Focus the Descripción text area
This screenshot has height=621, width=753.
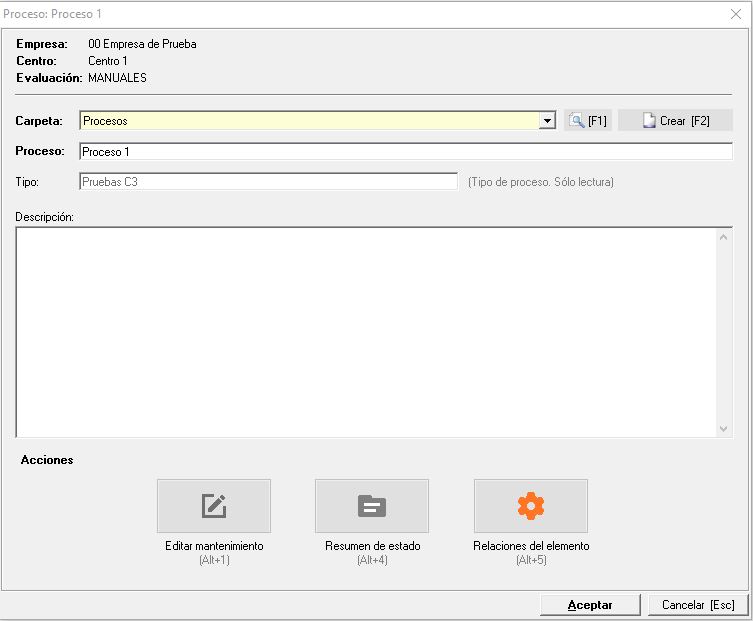click(x=366, y=332)
